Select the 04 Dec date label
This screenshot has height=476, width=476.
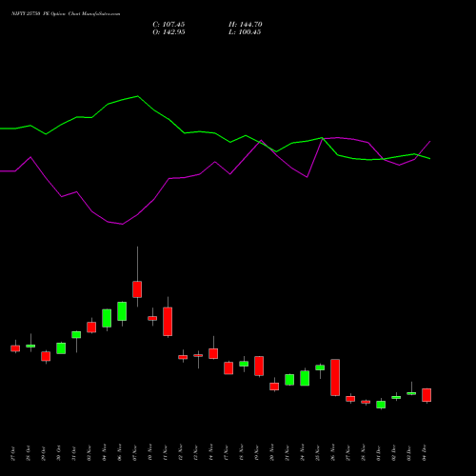[424, 453]
